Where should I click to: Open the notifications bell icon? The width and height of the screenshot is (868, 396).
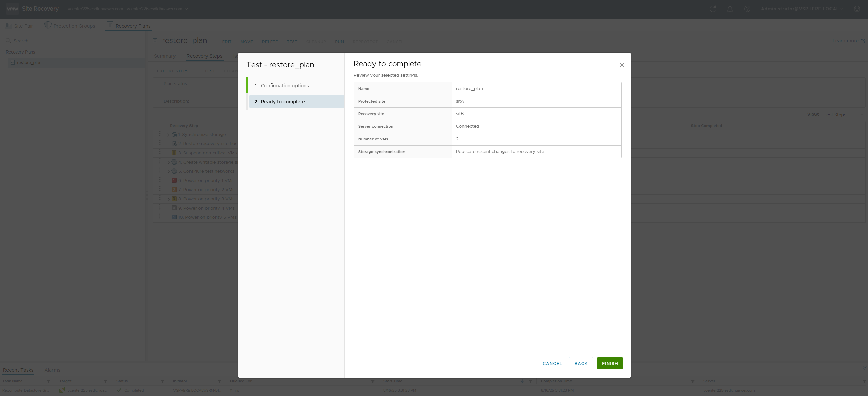point(730,9)
